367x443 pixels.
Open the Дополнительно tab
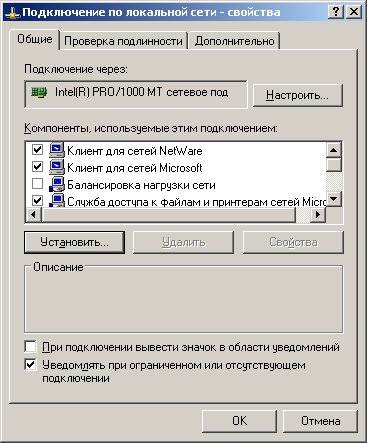coord(234,41)
